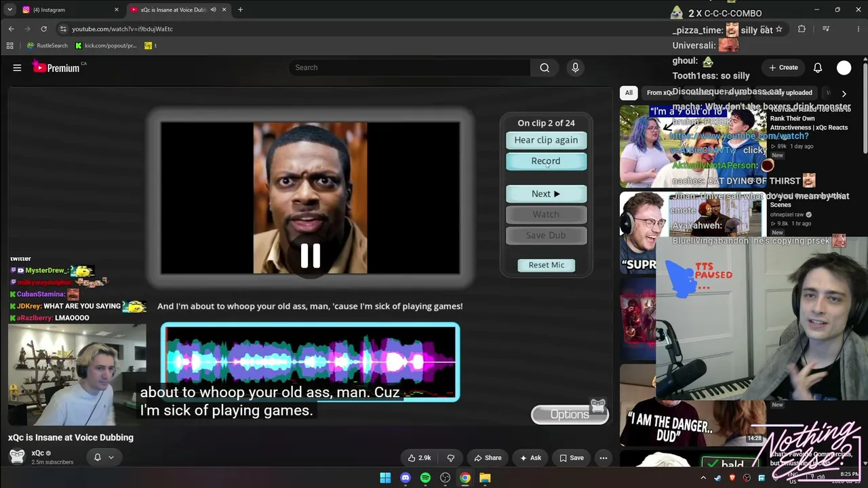Open Chrome from the taskbar
This screenshot has height=488, width=868.
(465, 478)
